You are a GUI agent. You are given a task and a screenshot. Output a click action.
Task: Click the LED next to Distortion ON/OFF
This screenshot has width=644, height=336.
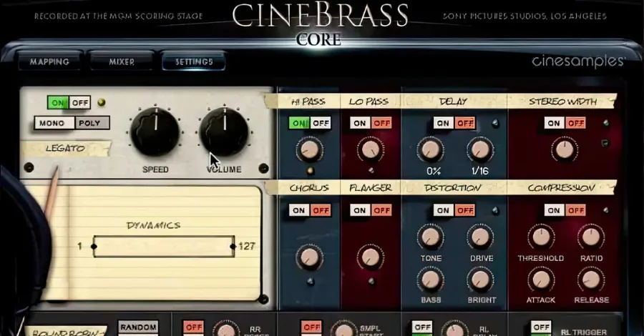[496, 210]
